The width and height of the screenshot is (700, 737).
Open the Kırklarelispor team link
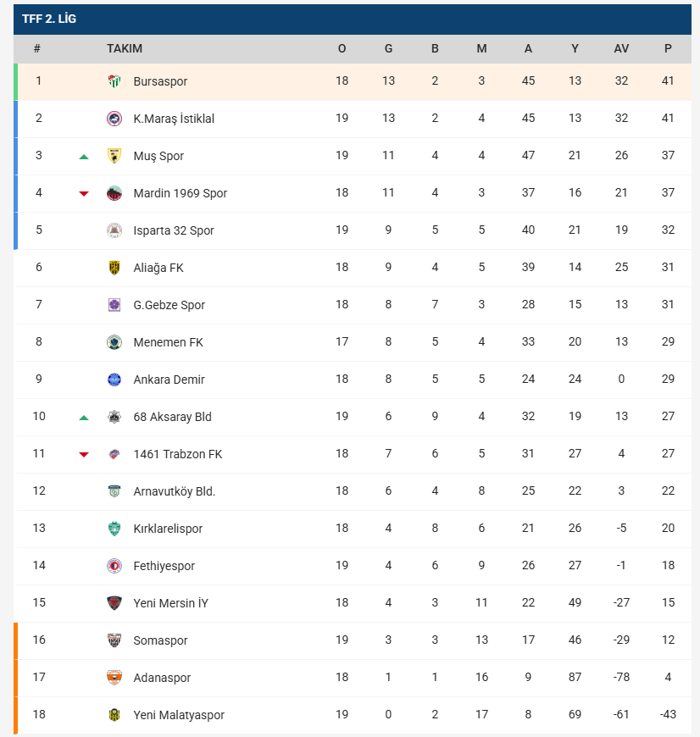pos(168,529)
